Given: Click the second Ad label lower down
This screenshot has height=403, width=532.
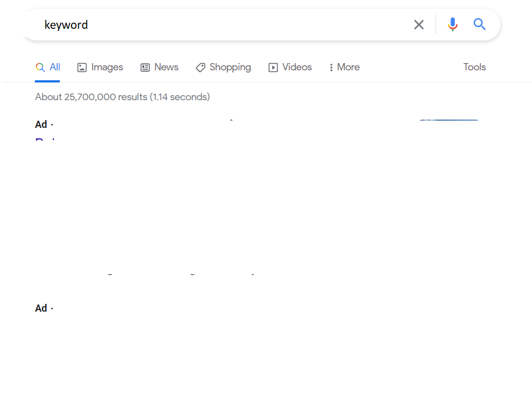Looking at the screenshot, I should (x=41, y=308).
